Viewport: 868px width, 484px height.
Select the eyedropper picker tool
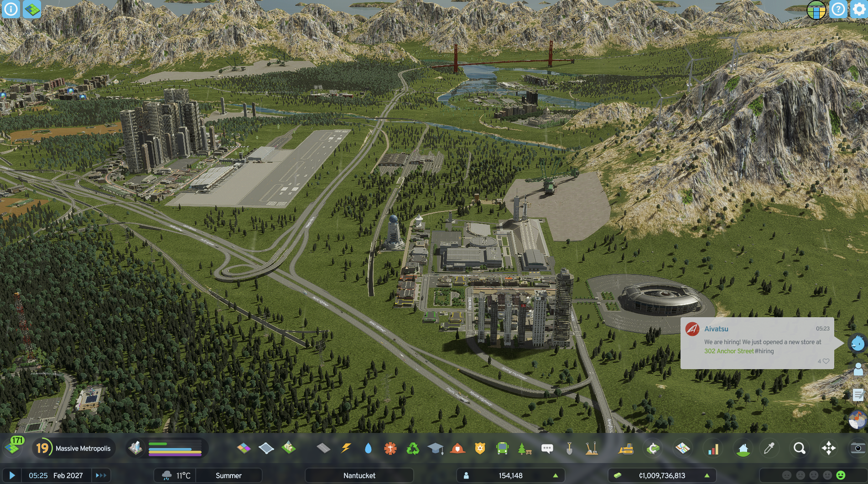click(x=769, y=448)
